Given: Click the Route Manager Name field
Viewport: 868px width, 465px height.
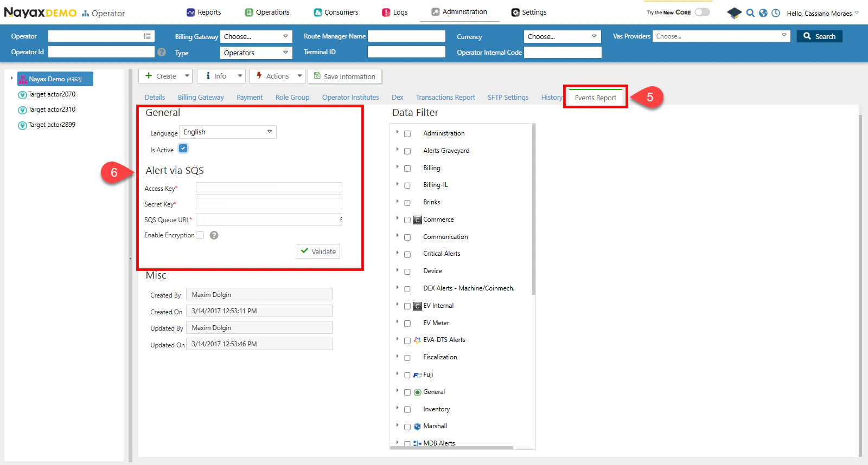Looking at the screenshot, I should point(406,36).
